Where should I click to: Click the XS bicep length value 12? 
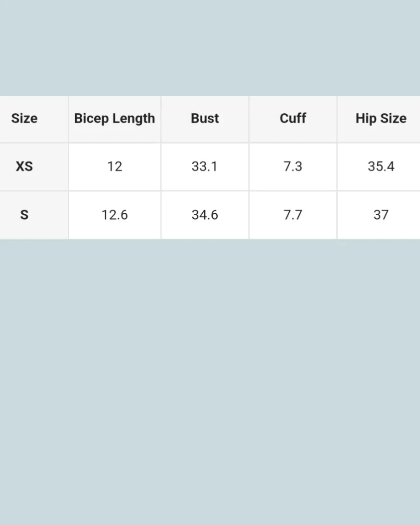pyautogui.click(x=114, y=167)
